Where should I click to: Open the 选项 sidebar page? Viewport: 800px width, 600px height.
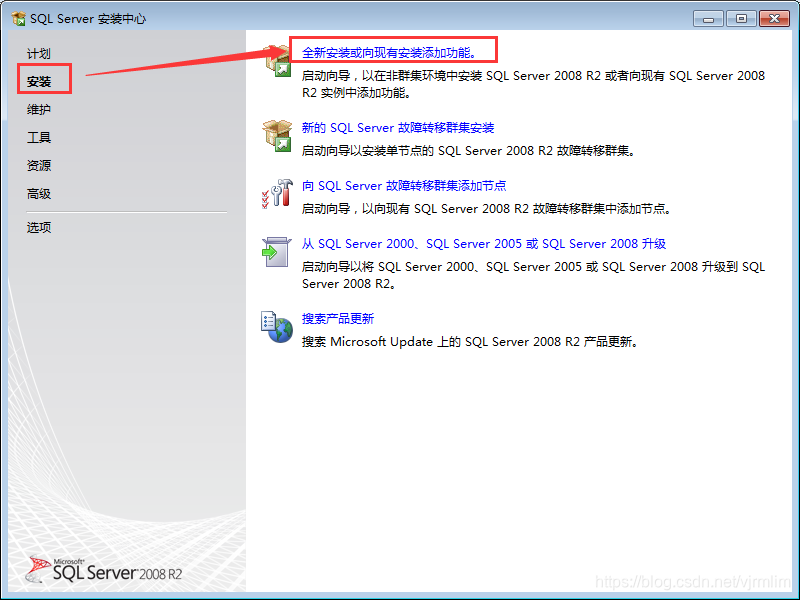click(39, 228)
